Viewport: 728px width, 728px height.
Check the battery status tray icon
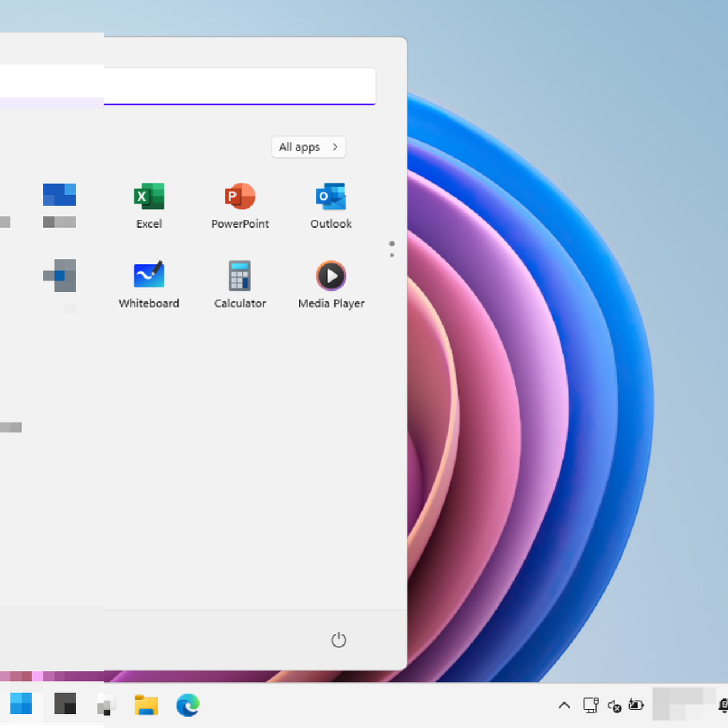coord(636,705)
